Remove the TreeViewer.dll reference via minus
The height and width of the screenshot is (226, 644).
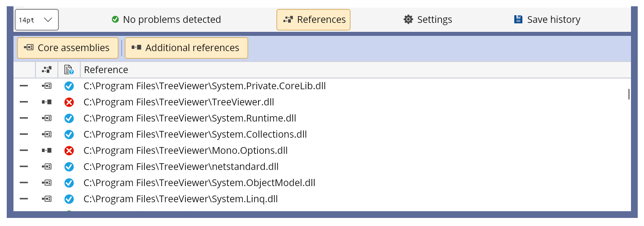(24, 102)
